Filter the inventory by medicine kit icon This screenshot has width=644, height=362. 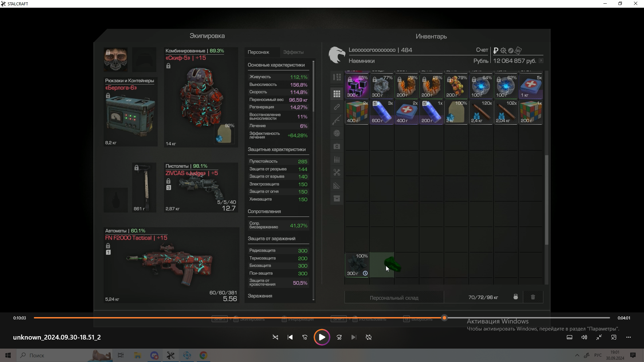[x=337, y=146]
